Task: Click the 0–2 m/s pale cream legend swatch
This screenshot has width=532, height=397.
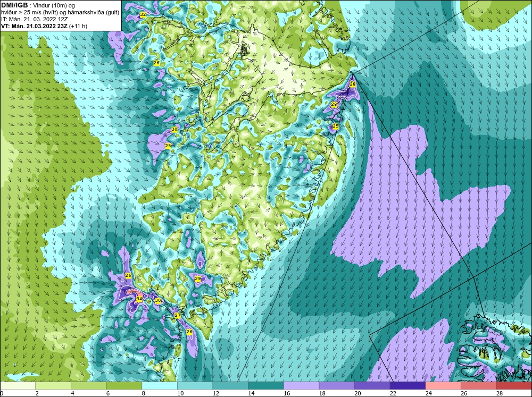Action: (x=18, y=386)
